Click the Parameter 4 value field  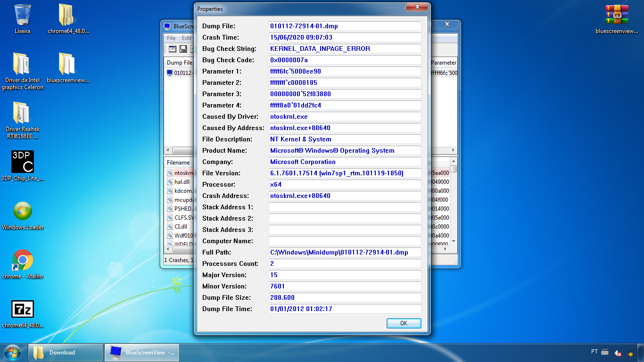coord(345,105)
